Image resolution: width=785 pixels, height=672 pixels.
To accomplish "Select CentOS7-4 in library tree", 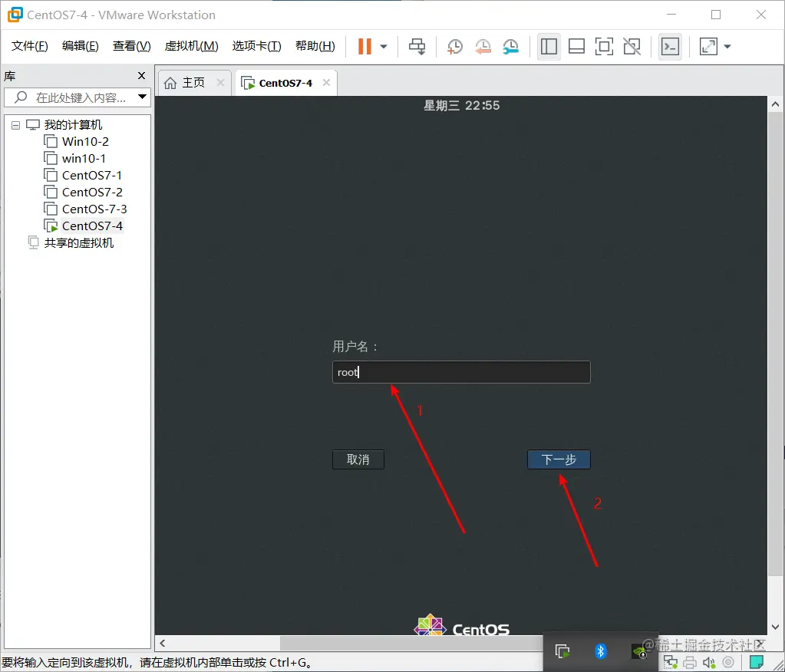I will (92, 226).
